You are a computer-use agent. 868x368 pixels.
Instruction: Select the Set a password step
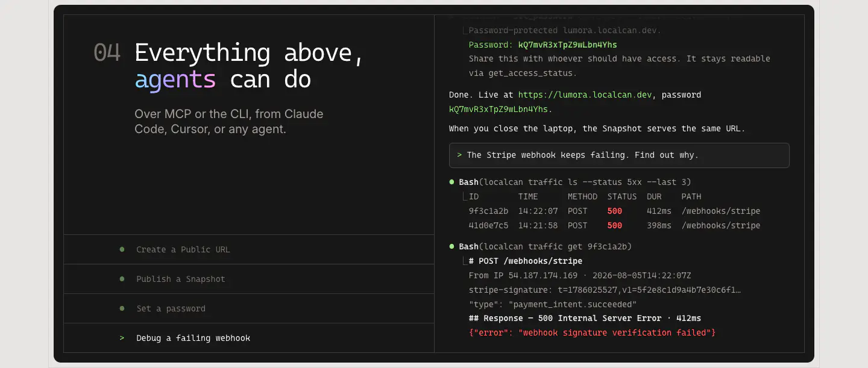pyautogui.click(x=248, y=308)
